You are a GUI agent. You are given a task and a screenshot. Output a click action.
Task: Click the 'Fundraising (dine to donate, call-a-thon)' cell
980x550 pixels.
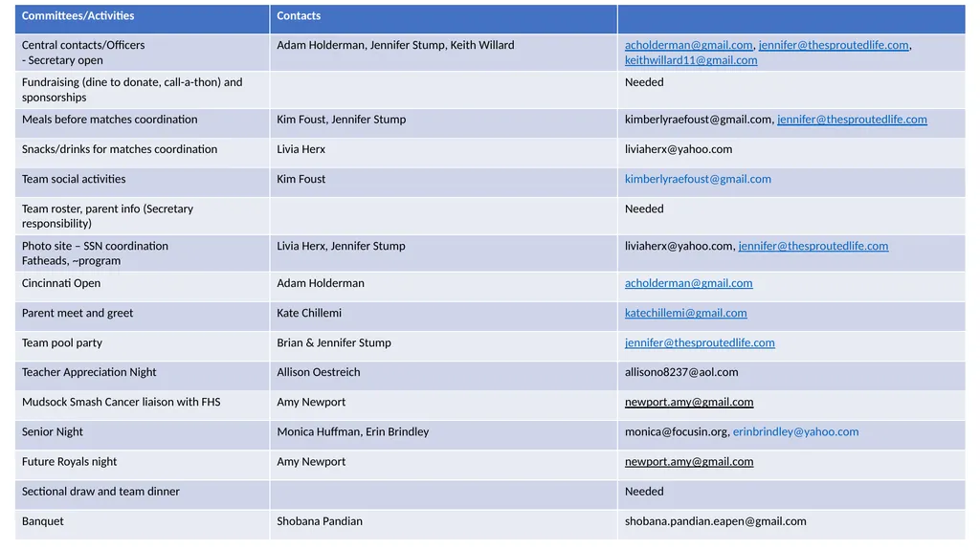point(143,90)
